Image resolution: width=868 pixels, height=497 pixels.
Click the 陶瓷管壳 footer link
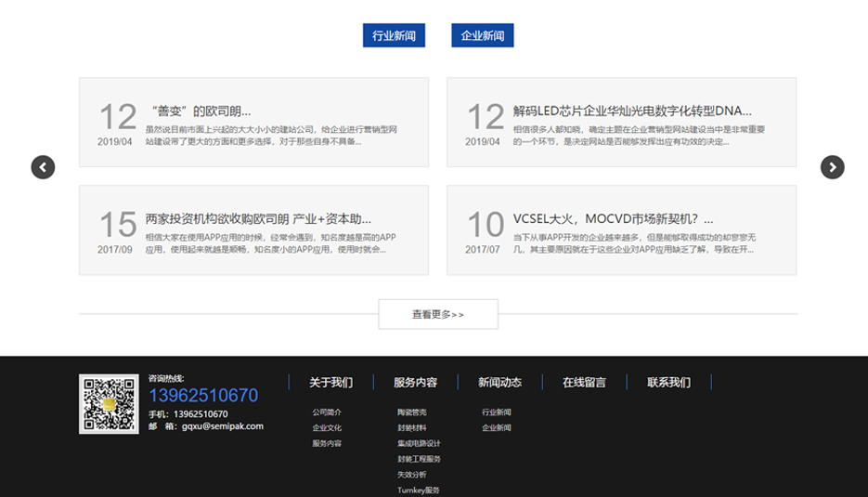[412, 412]
